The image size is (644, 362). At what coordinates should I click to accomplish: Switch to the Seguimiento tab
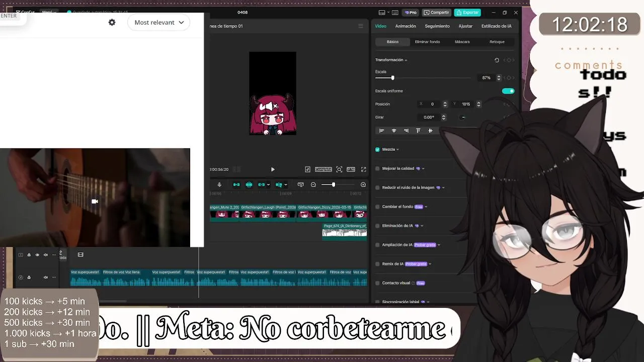tap(437, 26)
